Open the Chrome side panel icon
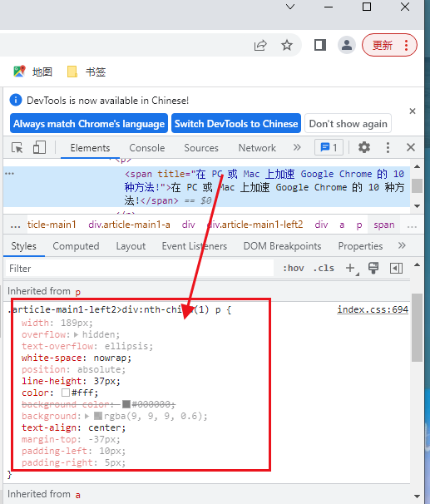 (x=319, y=45)
